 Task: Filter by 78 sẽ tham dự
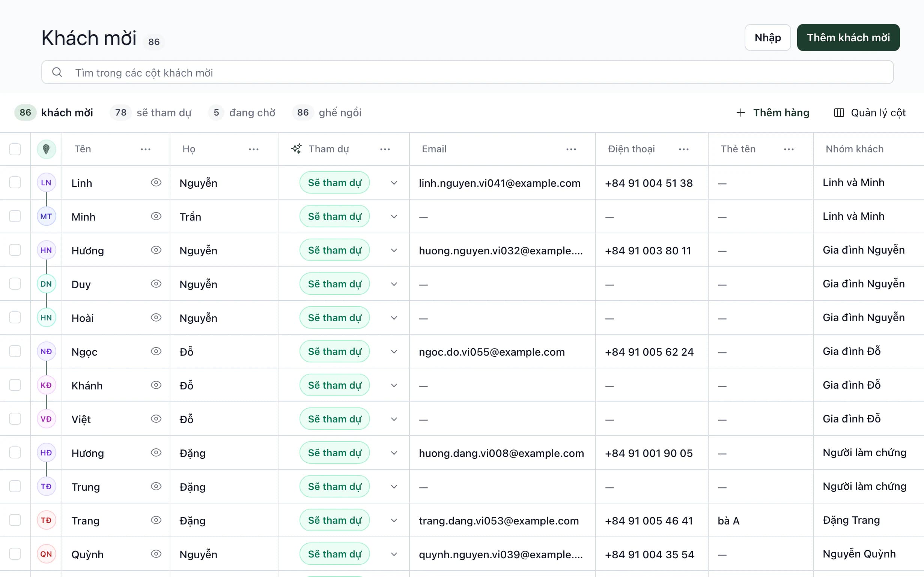pyautogui.click(x=151, y=113)
